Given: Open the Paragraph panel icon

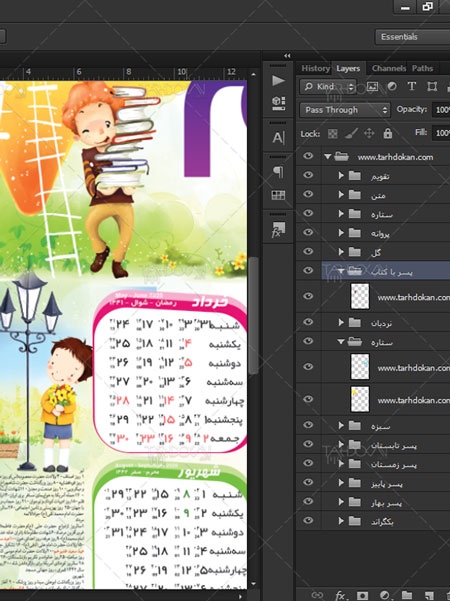Looking at the screenshot, I should point(278,172).
